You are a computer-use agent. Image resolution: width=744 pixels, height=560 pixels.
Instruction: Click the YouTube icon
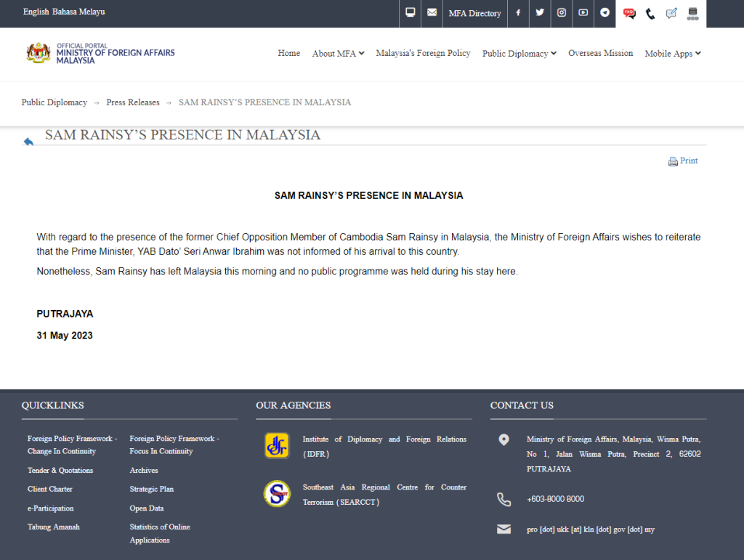coord(583,13)
